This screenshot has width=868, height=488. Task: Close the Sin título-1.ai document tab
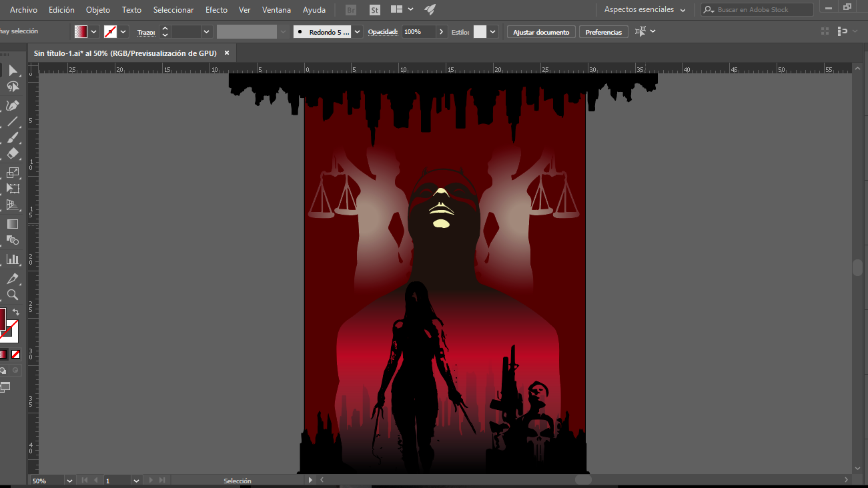click(x=227, y=53)
